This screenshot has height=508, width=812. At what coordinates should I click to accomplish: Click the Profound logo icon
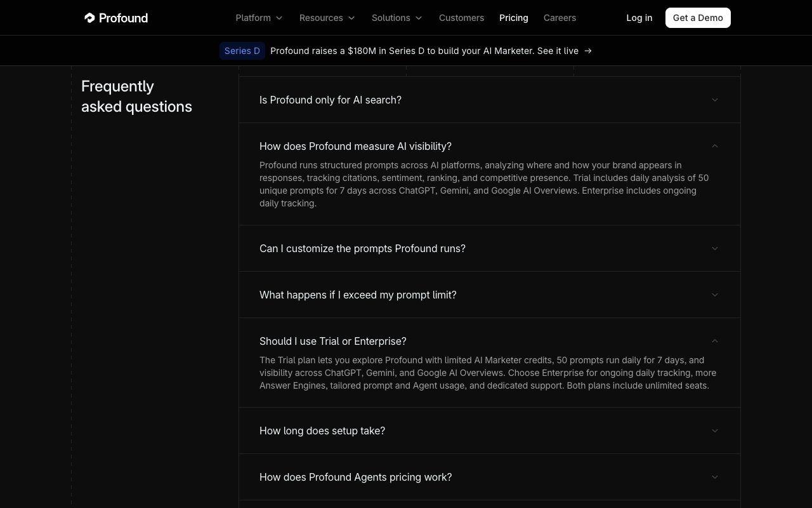[89, 18]
